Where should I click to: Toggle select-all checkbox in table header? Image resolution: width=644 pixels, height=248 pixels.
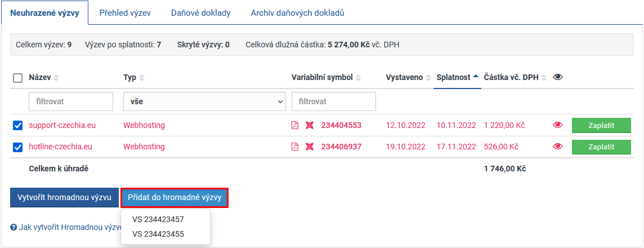(x=17, y=78)
